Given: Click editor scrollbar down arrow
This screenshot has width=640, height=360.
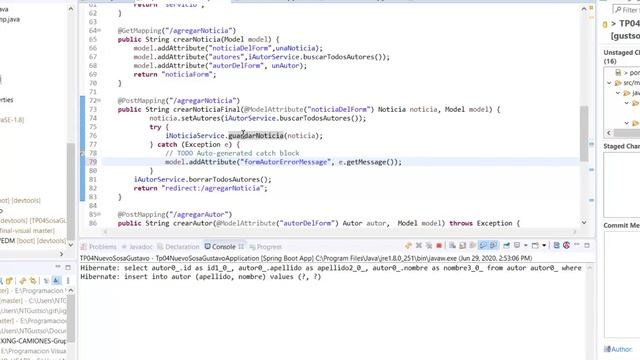Looking at the screenshot, I should (x=584, y=222).
